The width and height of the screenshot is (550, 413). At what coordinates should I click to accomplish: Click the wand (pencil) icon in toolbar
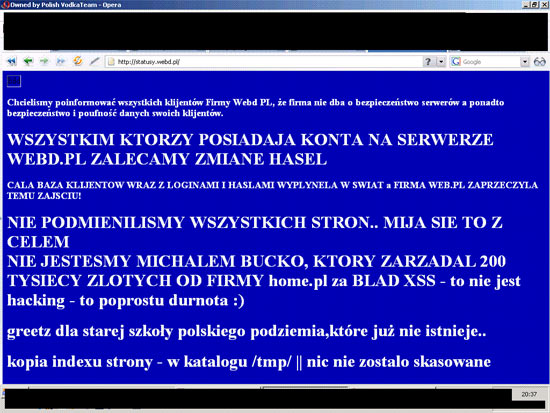point(94,61)
